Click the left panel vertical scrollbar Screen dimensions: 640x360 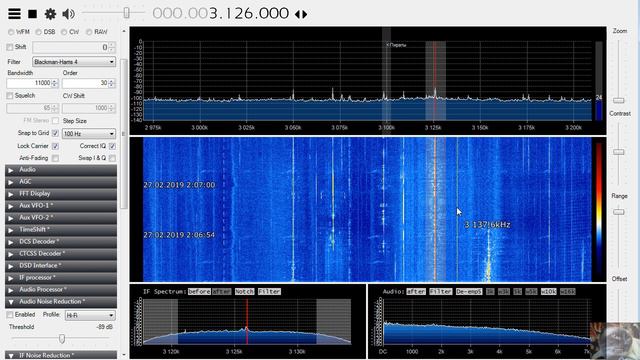(x=124, y=135)
